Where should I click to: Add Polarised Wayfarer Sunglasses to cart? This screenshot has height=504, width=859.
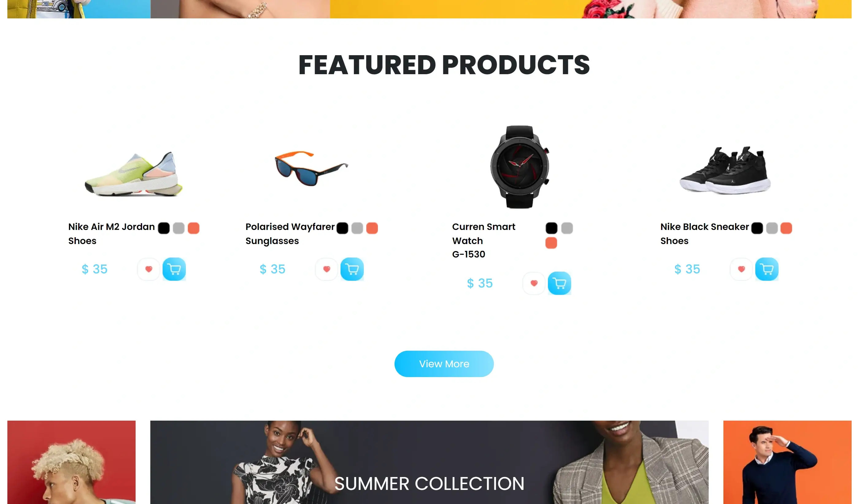(x=352, y=269)
